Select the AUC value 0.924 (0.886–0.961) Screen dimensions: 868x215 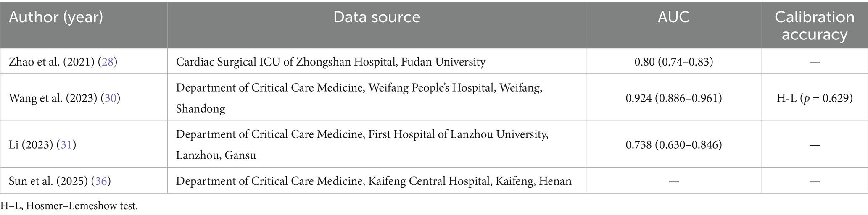click(673, 98)
